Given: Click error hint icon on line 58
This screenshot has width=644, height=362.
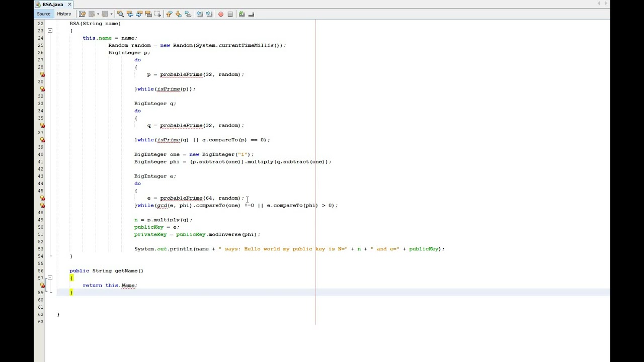Looking at the screenshot, I should pos(42,285).
